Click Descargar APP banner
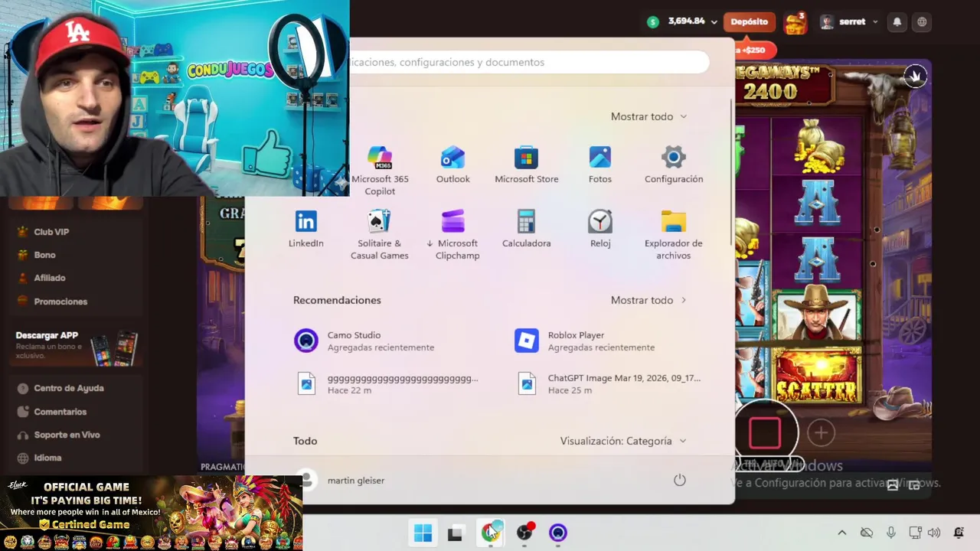 pos(76,347)
